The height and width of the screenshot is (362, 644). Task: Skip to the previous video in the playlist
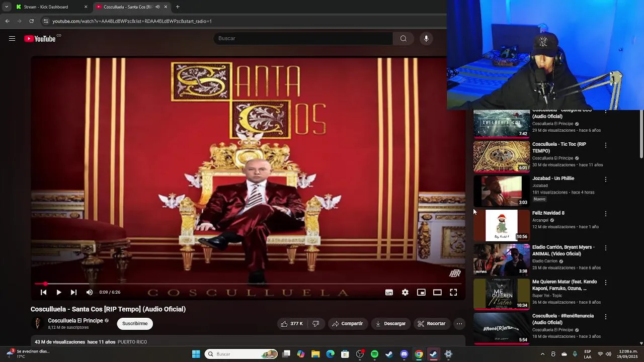pyautogui.click(x=43, y=292)
